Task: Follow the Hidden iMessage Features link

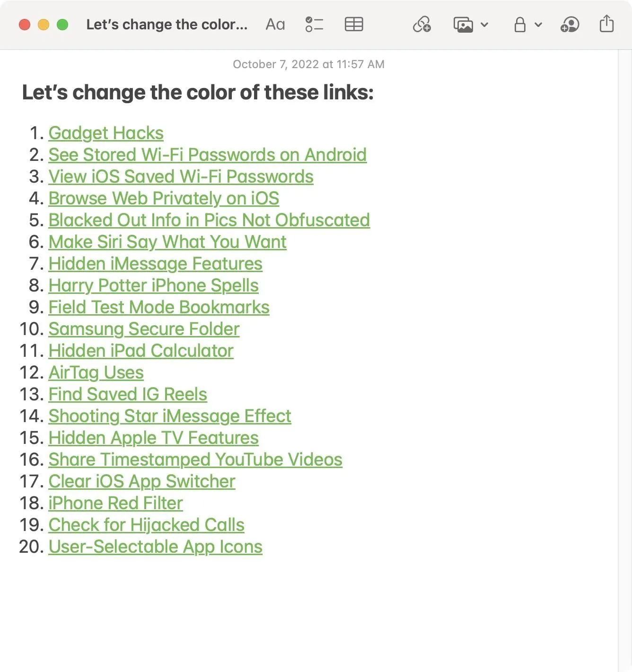Action: click(x=155, y=264)
